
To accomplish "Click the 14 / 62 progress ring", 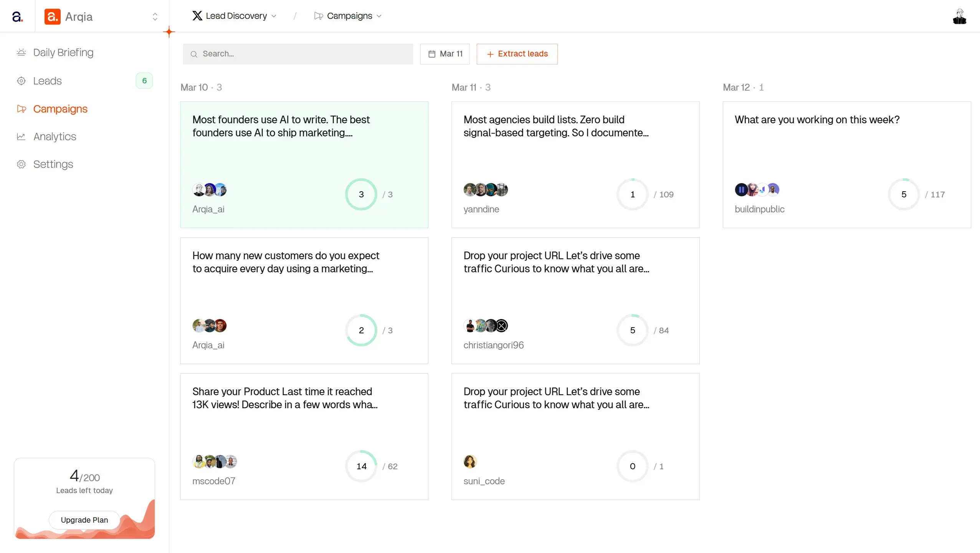I will pyautogui.click(x=361, y=466).
